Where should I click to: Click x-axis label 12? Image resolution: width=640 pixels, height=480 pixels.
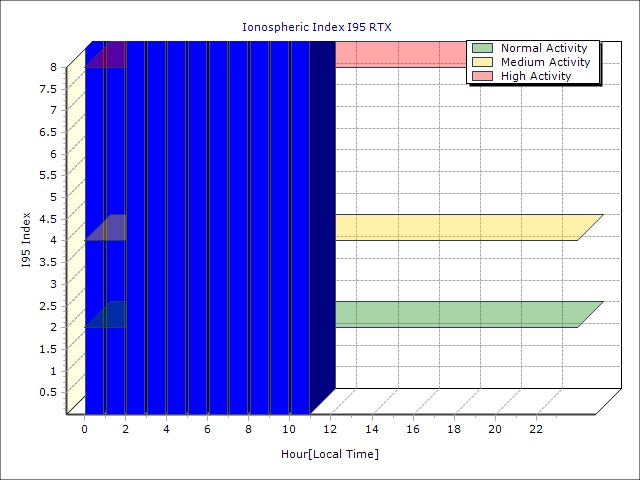[330, 429]
